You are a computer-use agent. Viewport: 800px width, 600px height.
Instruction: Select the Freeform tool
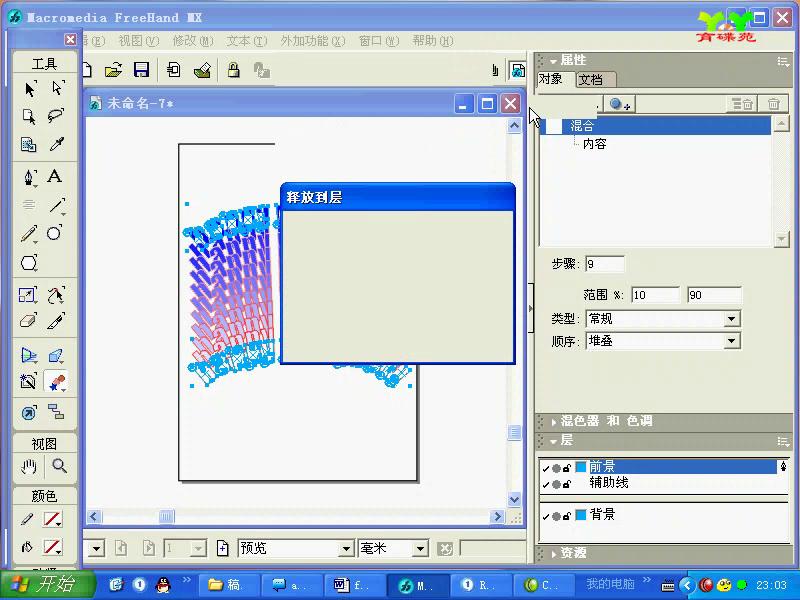tap(56, 295)
